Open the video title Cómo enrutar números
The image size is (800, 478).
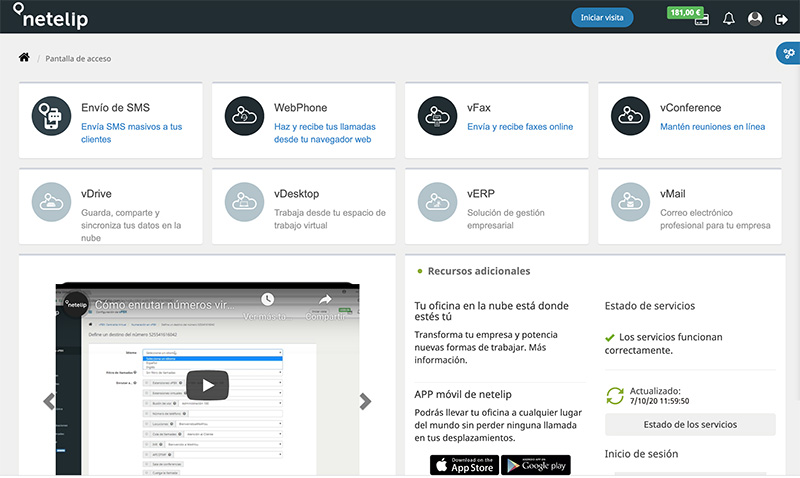tap(165, 305)
